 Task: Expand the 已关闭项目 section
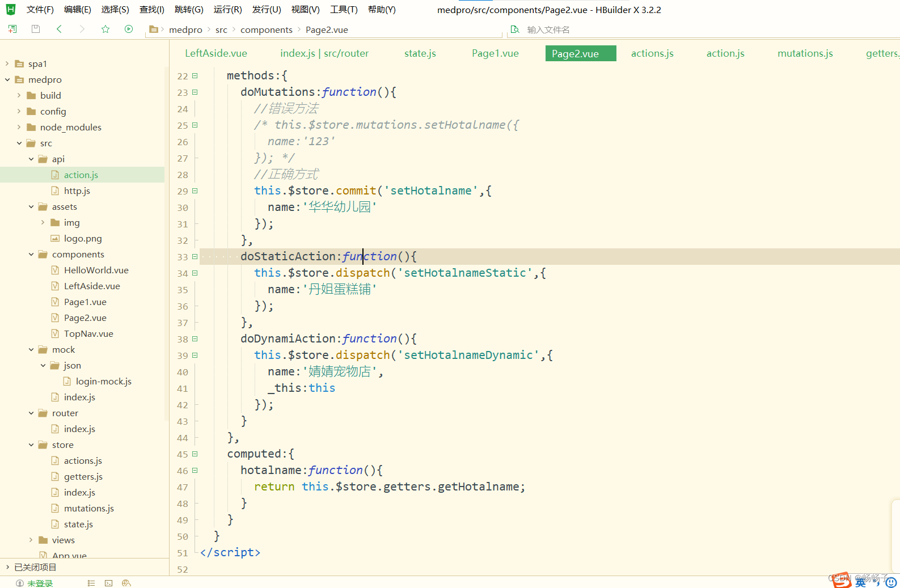click(7, 567)
